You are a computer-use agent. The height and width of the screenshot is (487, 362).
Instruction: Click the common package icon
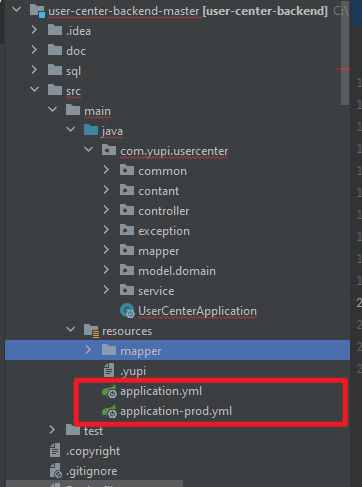coord(127,170)
